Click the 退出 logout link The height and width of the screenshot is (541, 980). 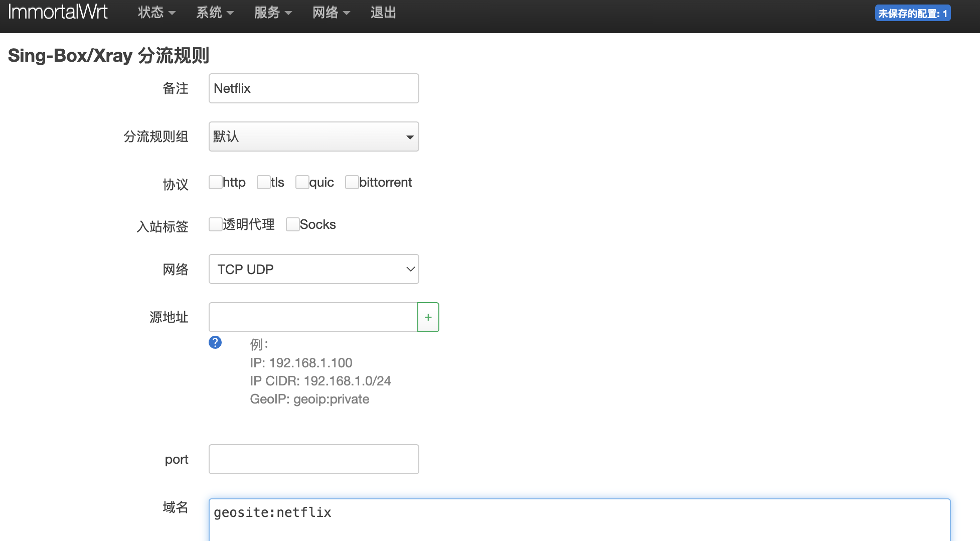(x=383, y=13)
